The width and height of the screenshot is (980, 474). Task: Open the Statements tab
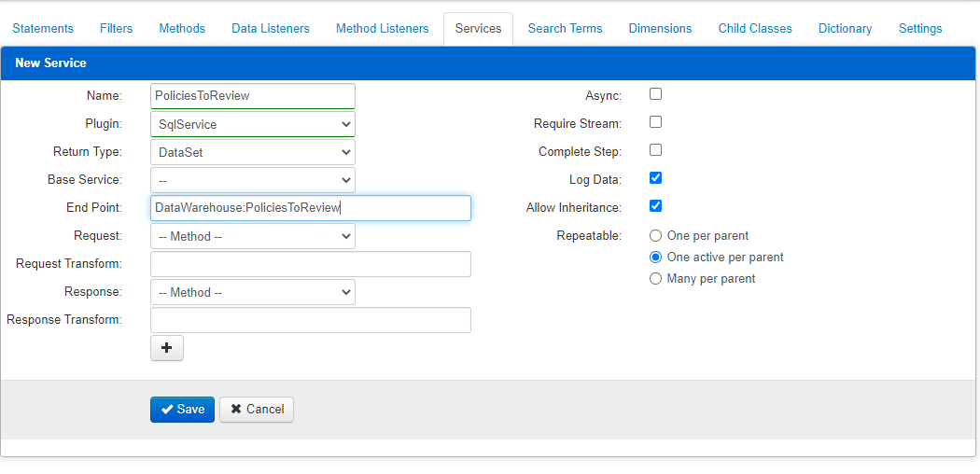(43, 28)
